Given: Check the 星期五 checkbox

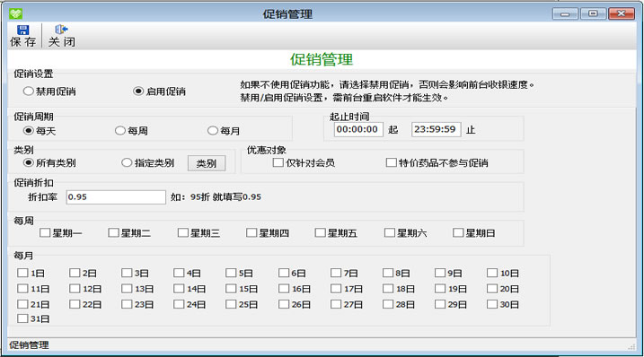Looking at the screenshot, I should 320,232.
